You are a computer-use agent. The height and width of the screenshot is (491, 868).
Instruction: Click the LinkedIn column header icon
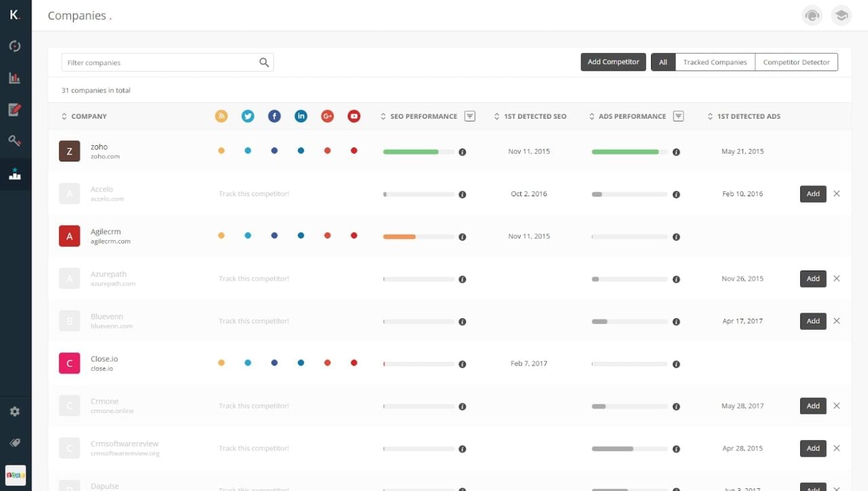click(300, 116)
